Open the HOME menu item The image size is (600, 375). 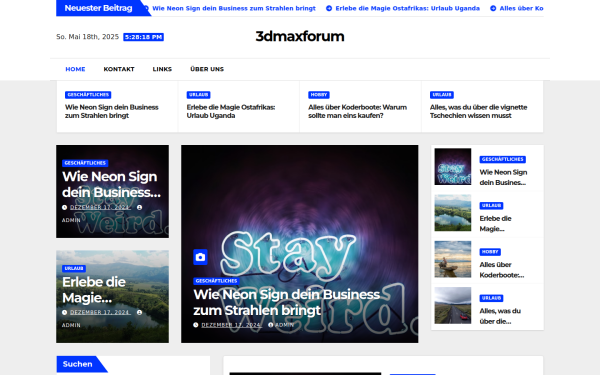(75, 69)
